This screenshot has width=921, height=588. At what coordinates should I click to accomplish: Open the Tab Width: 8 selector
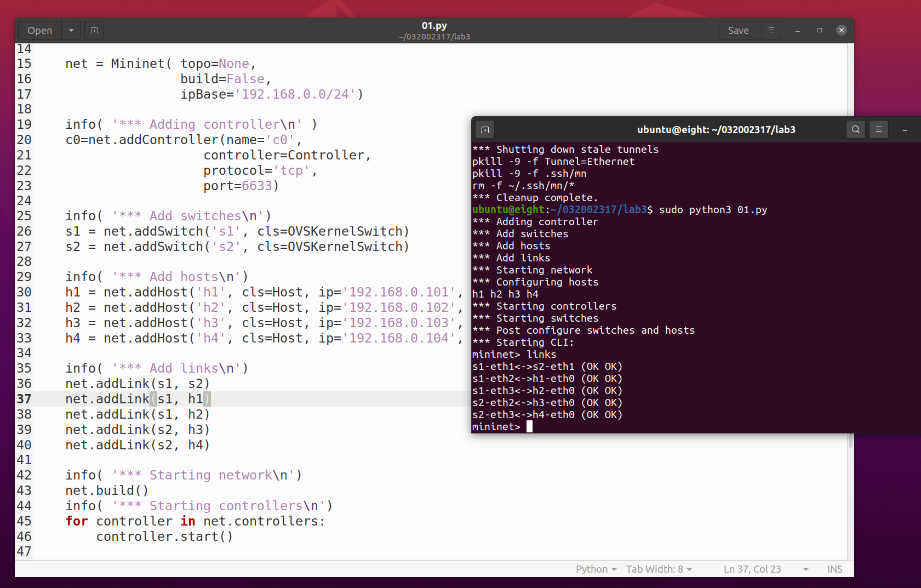(659, 569)
